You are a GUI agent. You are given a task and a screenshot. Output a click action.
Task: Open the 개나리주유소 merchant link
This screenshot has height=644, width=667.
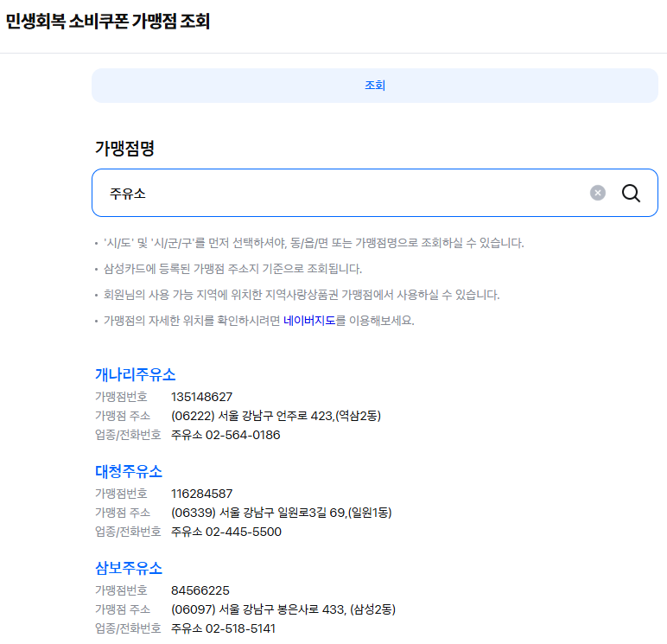point(136,374)
